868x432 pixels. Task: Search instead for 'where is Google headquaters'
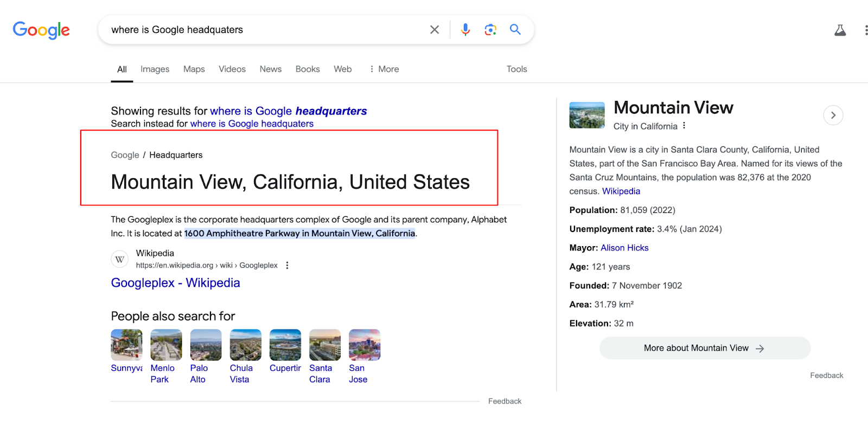pyautogui.click(x=252, y=124)
